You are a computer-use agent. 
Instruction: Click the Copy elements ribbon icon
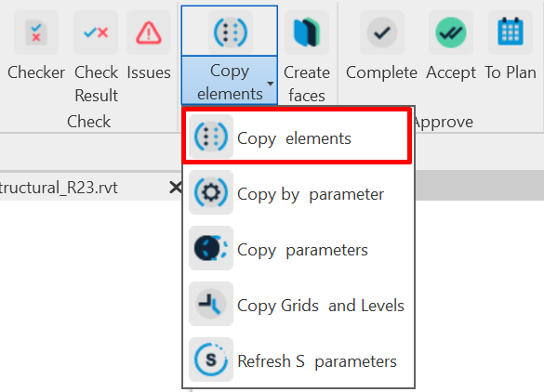[231, 33]
